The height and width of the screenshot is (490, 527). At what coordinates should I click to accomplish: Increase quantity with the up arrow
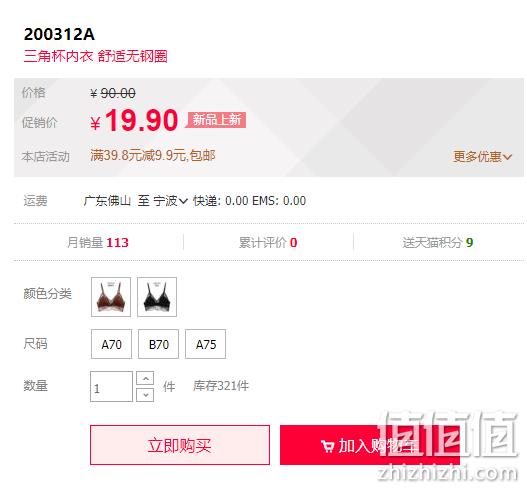[x=145, y=378]
